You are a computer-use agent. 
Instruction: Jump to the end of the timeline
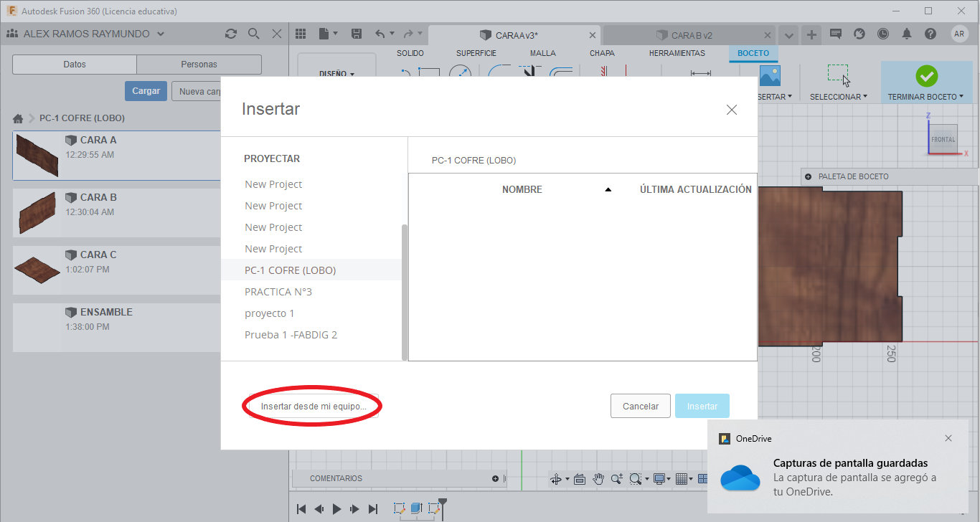(372, 509)
